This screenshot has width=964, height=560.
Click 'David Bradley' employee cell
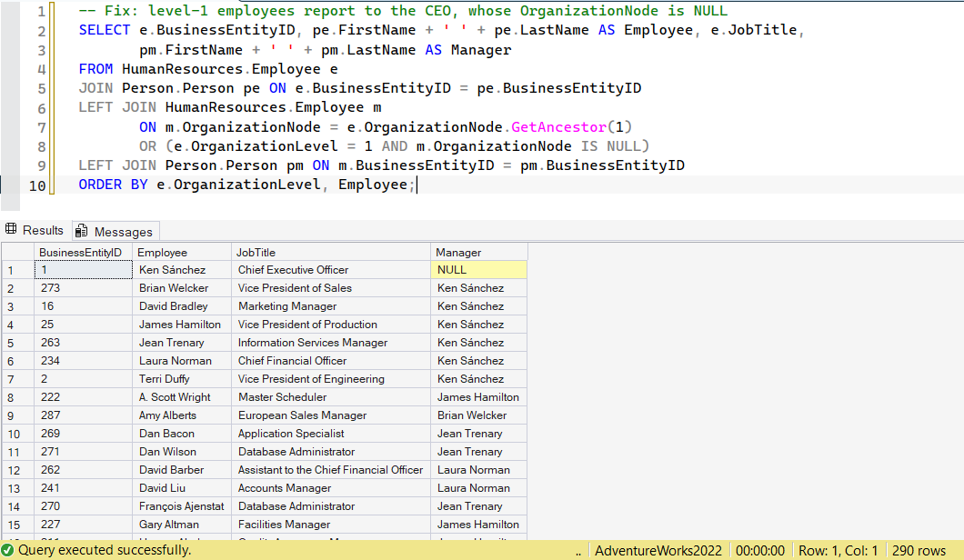pyautogui.click(x=181, y=306)
